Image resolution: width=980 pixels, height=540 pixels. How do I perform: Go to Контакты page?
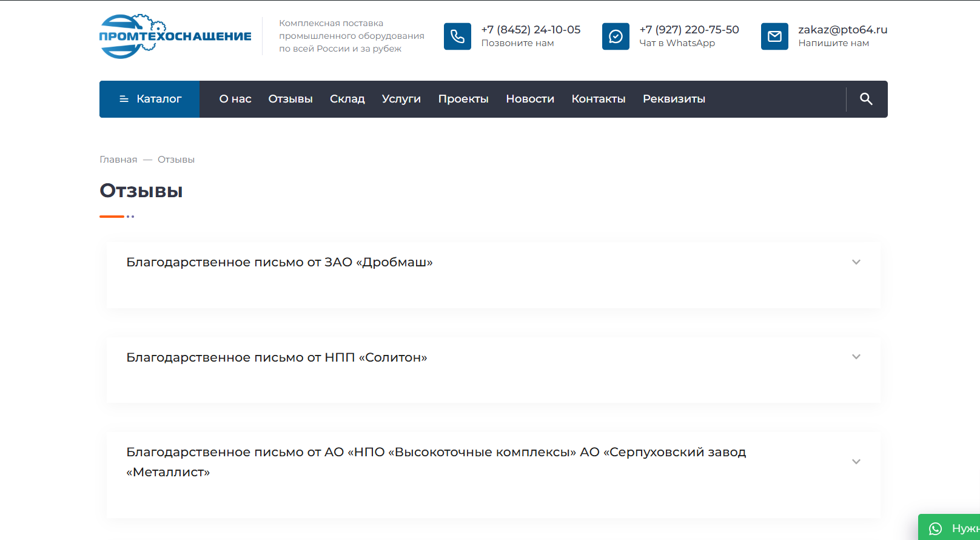coord(599,99)
